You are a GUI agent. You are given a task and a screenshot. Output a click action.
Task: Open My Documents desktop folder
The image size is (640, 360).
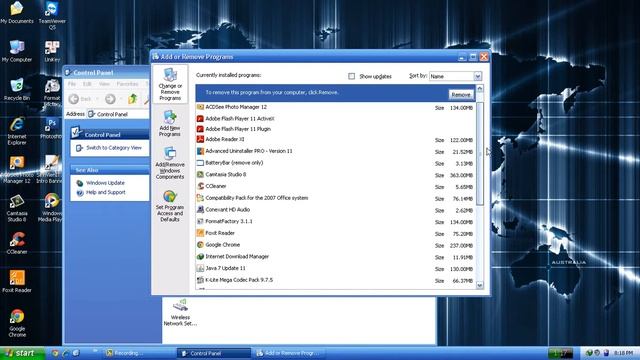tap(17, 12)
